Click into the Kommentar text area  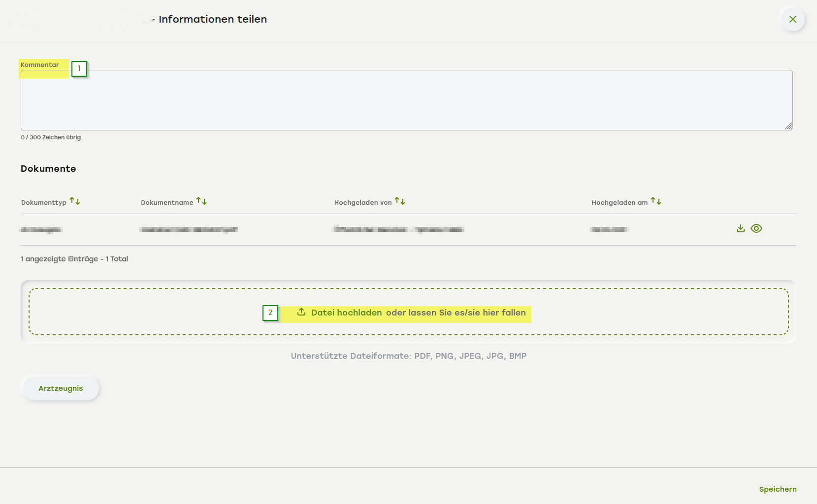pyautogui.click(x=406, y=100)
